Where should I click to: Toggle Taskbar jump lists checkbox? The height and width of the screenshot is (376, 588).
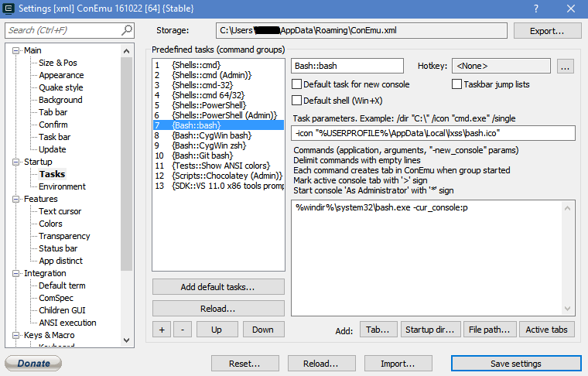456,84
